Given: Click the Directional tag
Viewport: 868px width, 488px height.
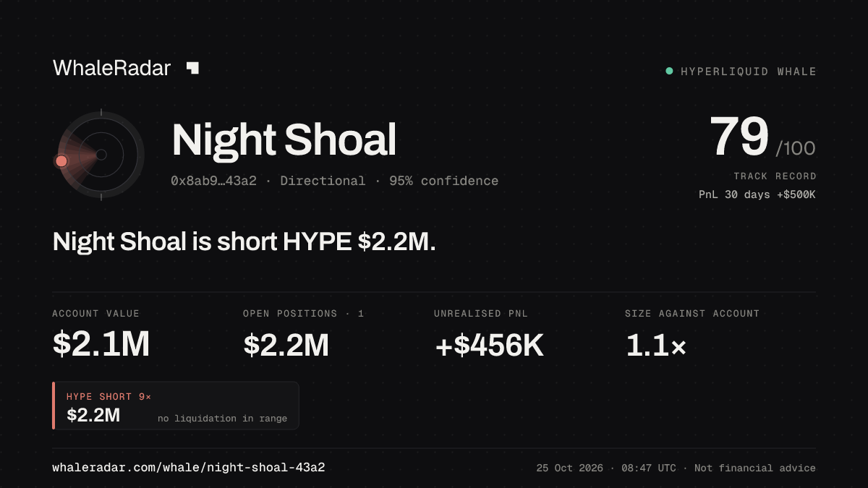Looking at the screenshot, I should [x=323, y=181].
